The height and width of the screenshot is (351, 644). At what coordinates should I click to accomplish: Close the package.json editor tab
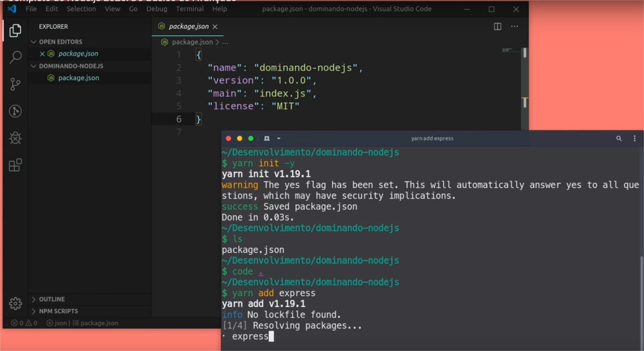[x=215, y=27]
